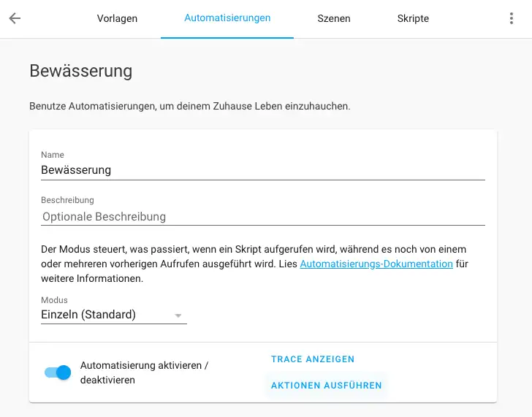
Task: Click the intro text about Automatisierungen
Action: tap(190, 106)
